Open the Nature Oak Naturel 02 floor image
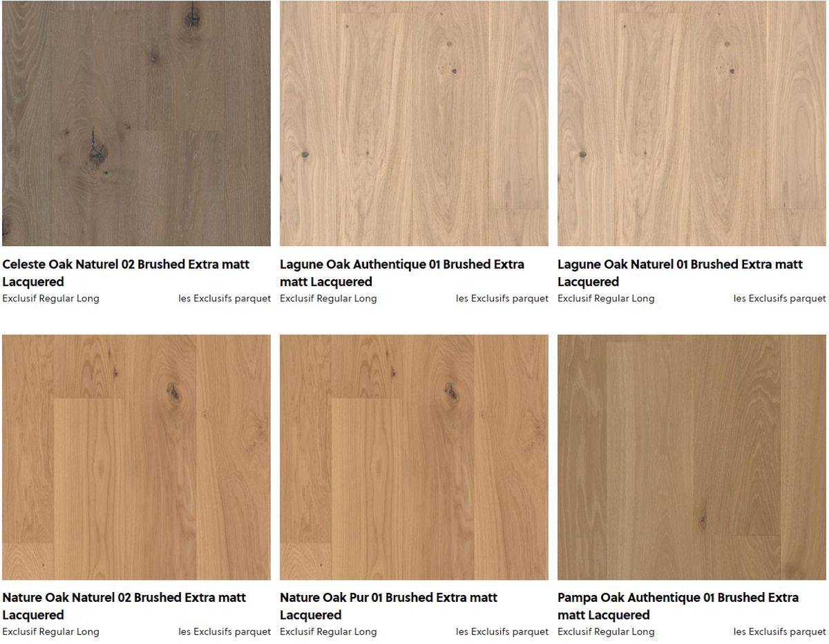Viewport: 829px width, 644px height. (x=136, y=457)
